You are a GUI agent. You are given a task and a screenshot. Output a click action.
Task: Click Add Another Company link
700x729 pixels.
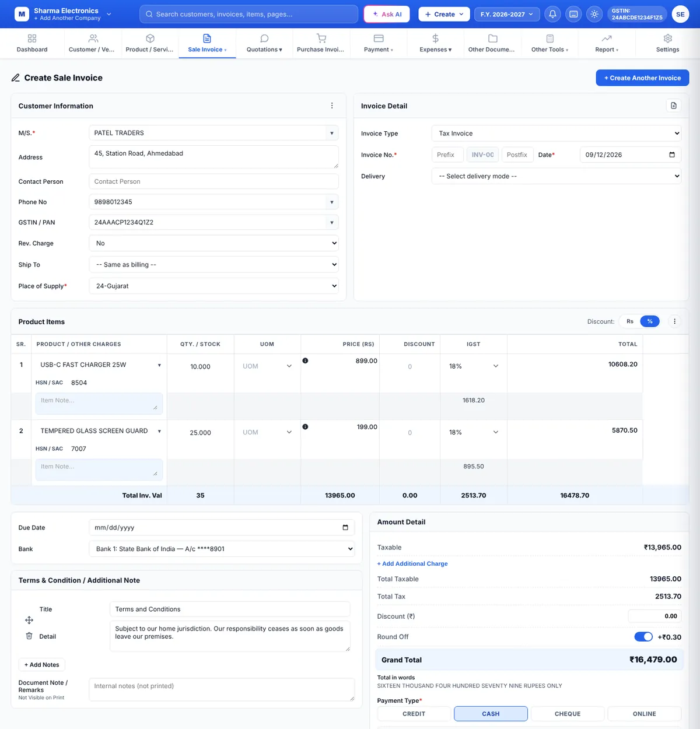coord(67,19)
